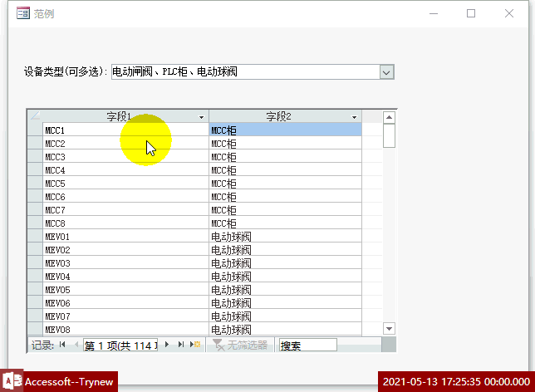Image resolution: width=535 pixels, height=392 pixels.
Task: Click the row selector for MCC1
Action: coord(35,130)
